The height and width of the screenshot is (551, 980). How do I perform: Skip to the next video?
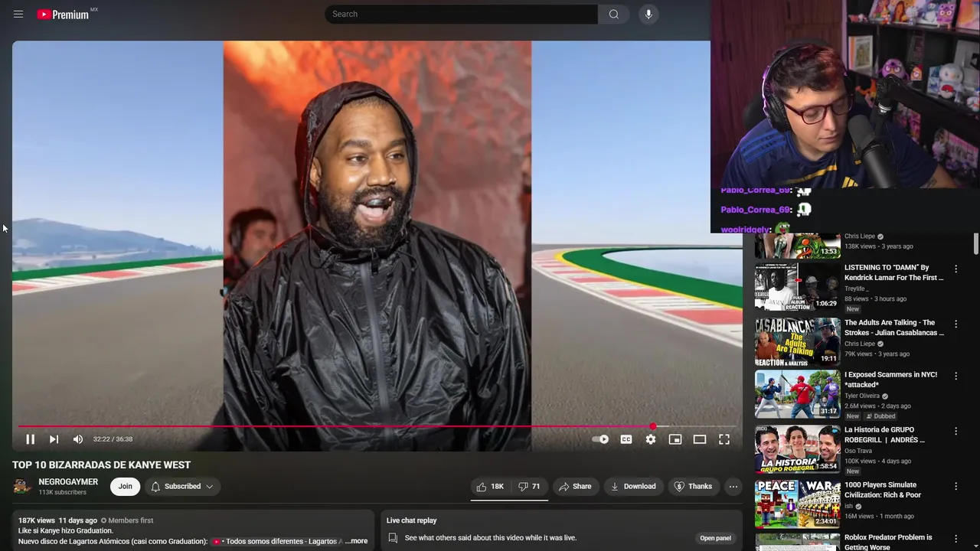(x=54, y=439)
